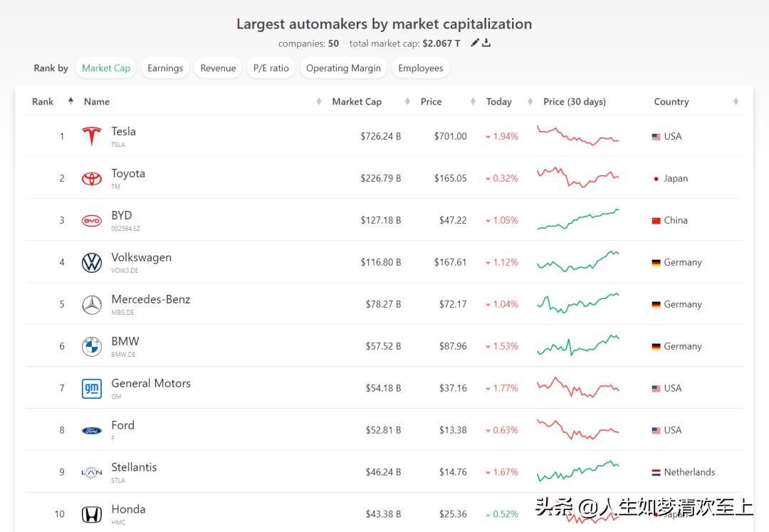Open the Stellantis company link
The width and height of the screenshot is (769, 532).
coord(134,468)
